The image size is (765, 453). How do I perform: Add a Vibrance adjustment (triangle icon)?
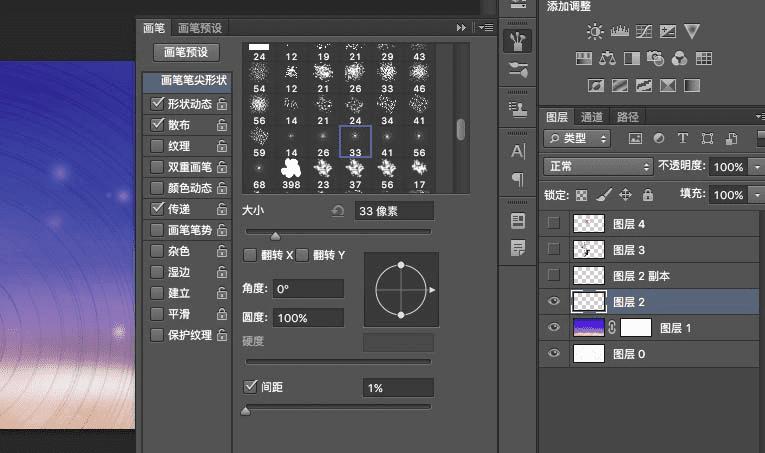pyautogui.click(x=692, y=31)
